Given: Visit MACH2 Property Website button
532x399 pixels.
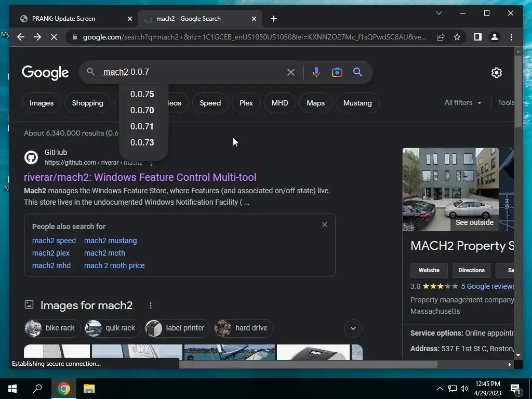Looking at the screenshot, I should [429, 270].
